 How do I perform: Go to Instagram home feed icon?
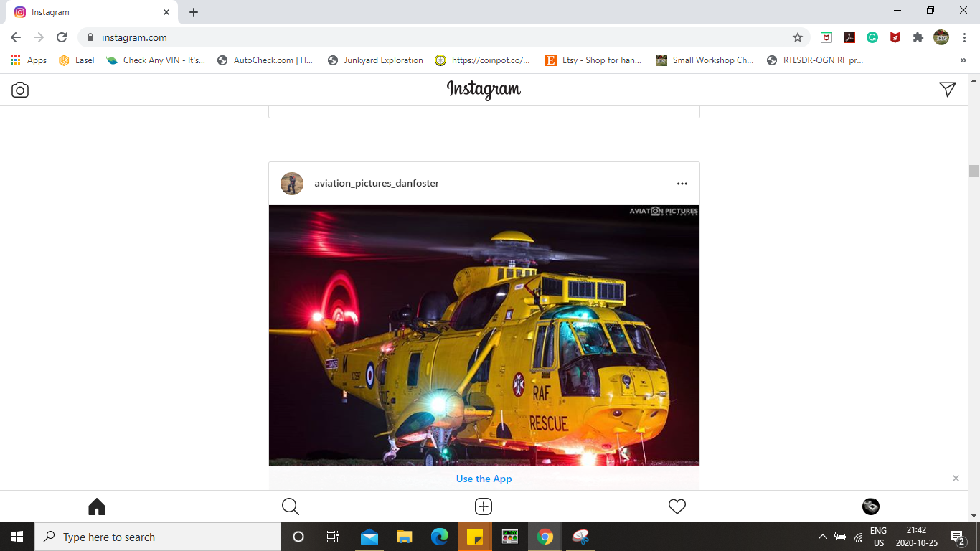point(97,507)
